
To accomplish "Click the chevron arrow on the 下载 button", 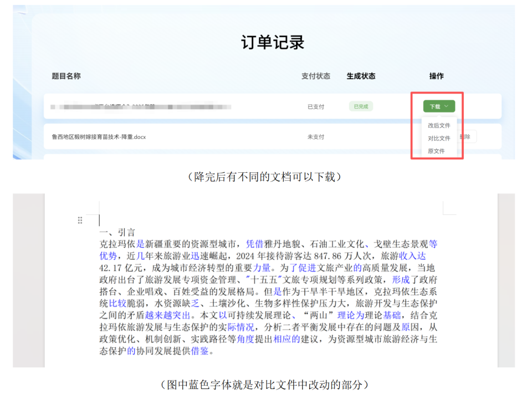I will (x=447, y=106).
